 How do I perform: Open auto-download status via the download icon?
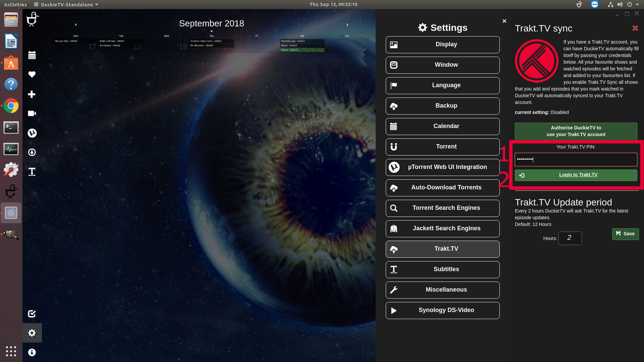pyautogui.click(x=32, y=152)
